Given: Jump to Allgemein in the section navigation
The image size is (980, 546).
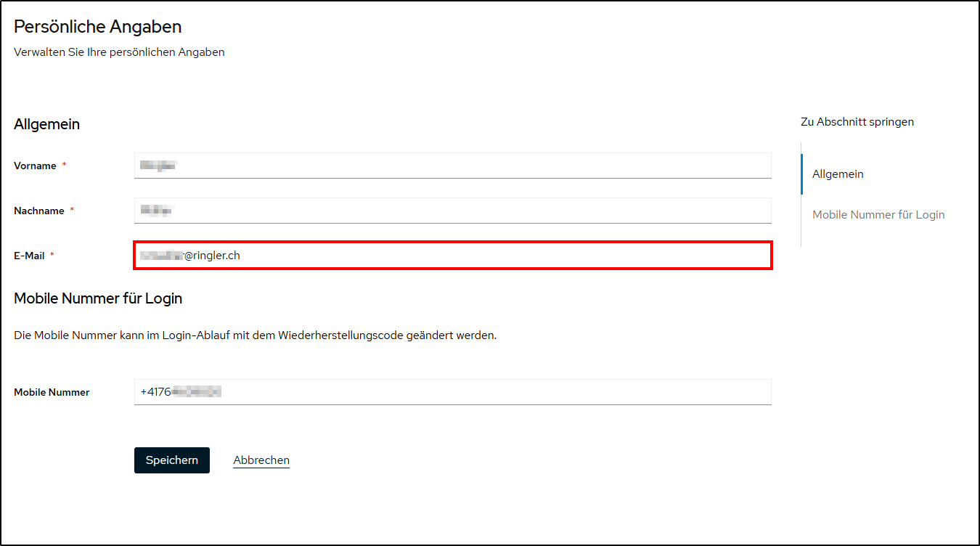Looking at the screenshot, I should (838, 174).
